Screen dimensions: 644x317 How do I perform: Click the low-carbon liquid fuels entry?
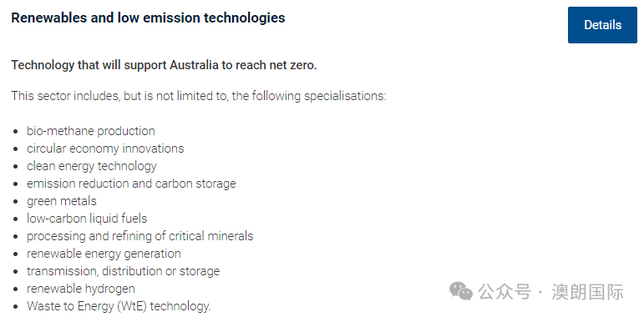[x=87, y=219]
